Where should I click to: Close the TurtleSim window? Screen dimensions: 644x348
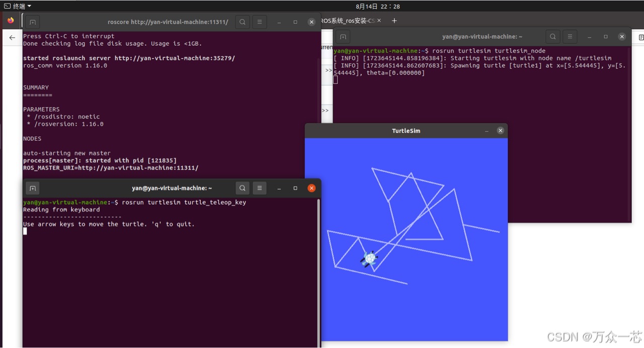pyautogui.click(x=500, y=131)
